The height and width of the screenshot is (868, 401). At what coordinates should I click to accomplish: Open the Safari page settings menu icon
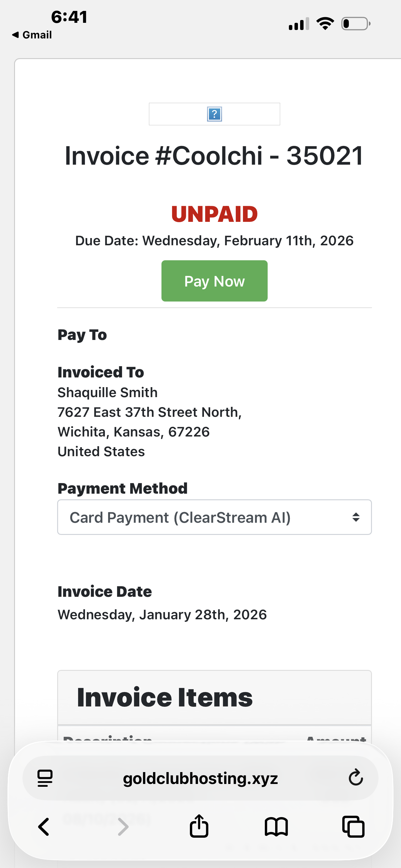[45, 778]
